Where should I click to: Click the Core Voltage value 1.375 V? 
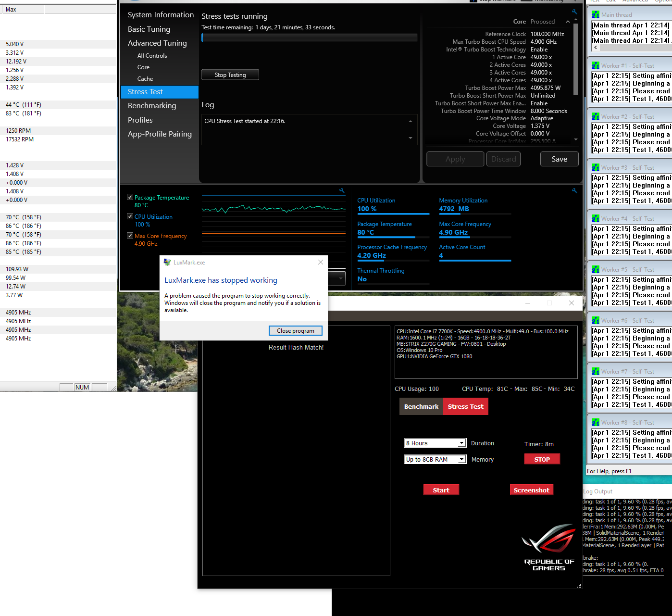[x=540, y=126]
